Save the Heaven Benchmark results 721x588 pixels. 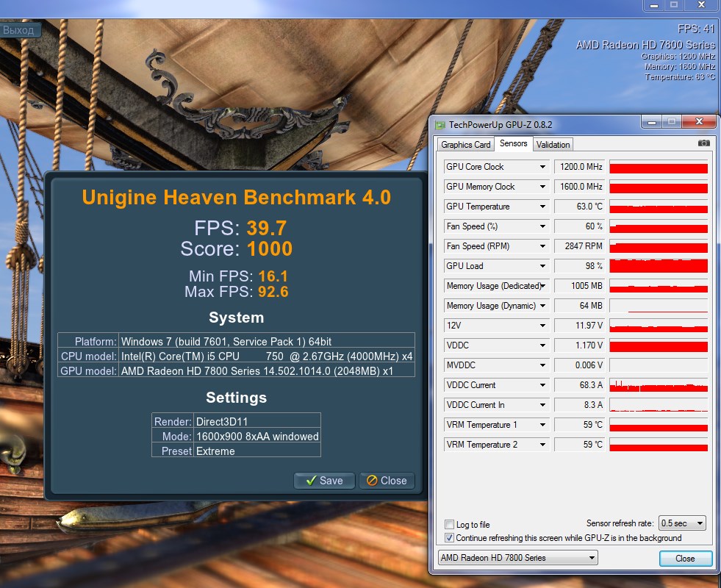(x=324, y=481)
